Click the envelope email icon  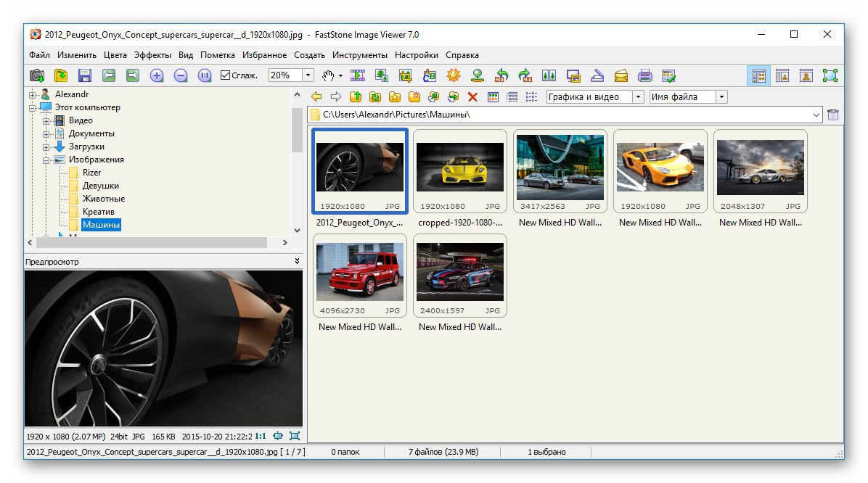click(621, 75)
